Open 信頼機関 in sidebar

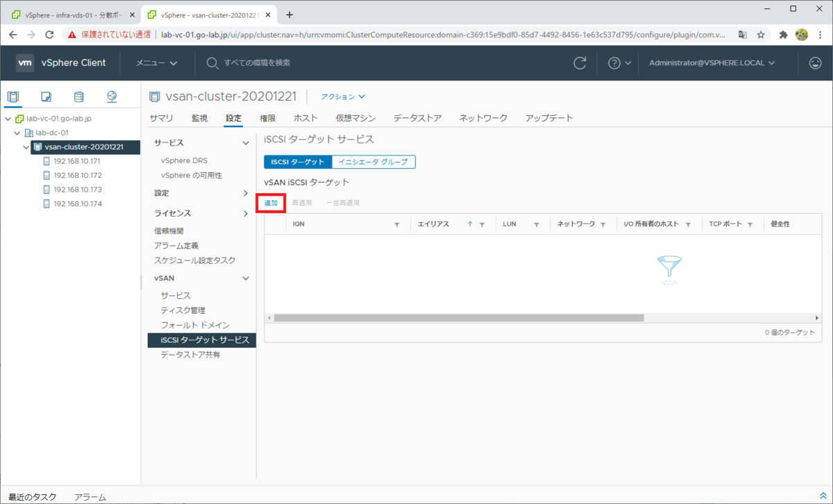pyautogui.click(x=169, y=230)
